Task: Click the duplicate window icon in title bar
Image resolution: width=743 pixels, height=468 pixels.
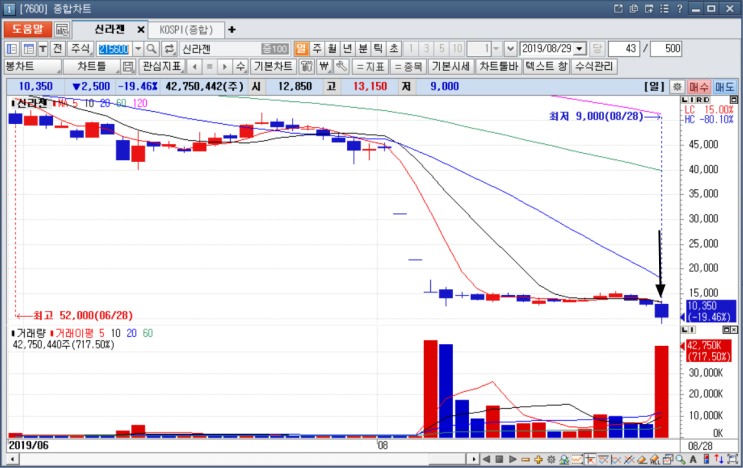Action: coord(634,9)
